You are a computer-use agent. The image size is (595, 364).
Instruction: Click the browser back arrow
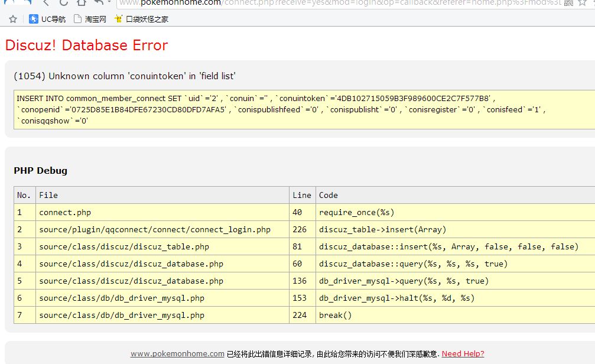(x=46, y=2)
